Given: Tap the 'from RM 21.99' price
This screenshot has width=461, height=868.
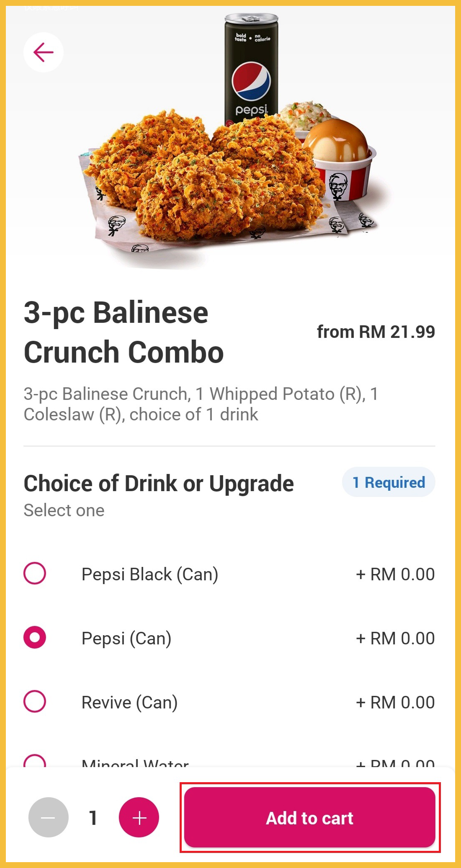Looking at the screenshot, I should coord(376,332).
